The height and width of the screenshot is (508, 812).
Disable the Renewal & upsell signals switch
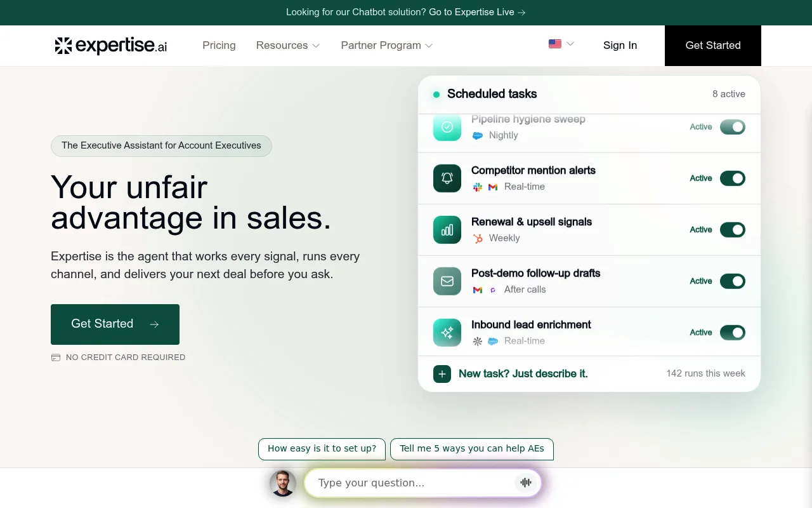[x=733, y=230]
